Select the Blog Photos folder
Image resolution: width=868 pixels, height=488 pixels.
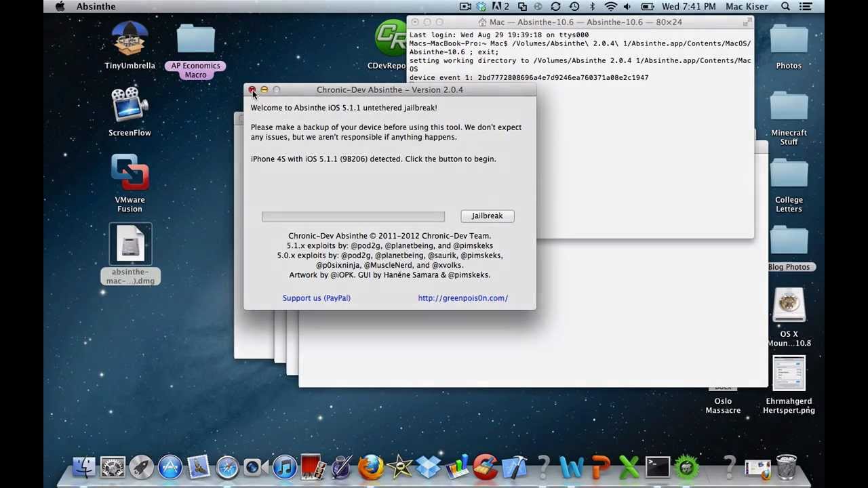789,247
